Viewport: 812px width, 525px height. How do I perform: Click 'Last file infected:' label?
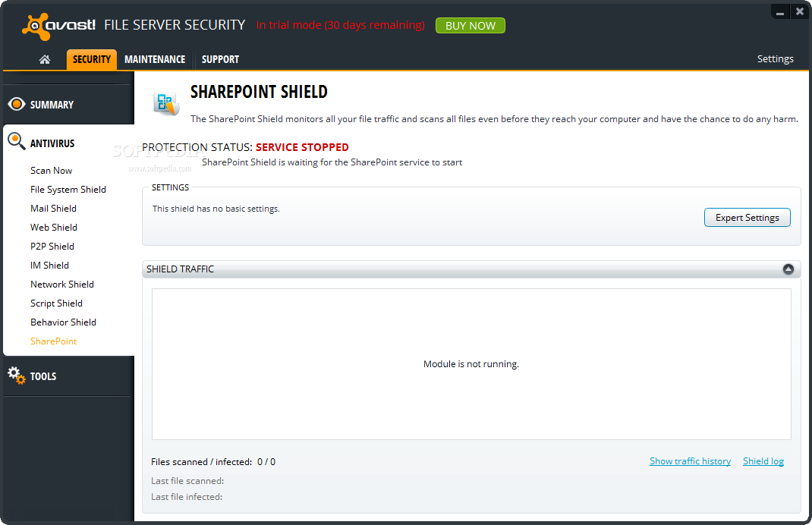187,497
